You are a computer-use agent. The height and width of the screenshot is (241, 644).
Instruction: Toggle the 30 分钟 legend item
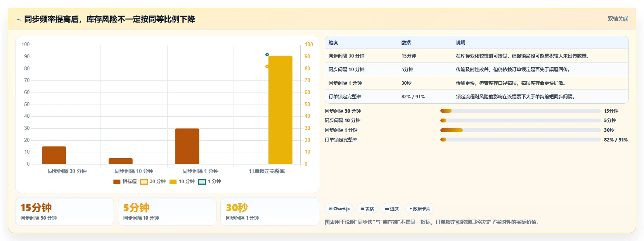click(153, 182)
